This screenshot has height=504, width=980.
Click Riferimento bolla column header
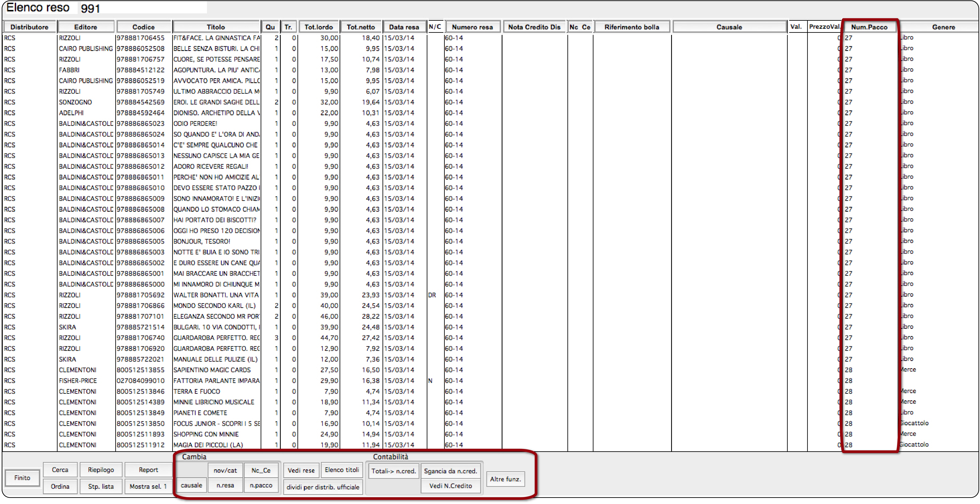click(632, 27)
